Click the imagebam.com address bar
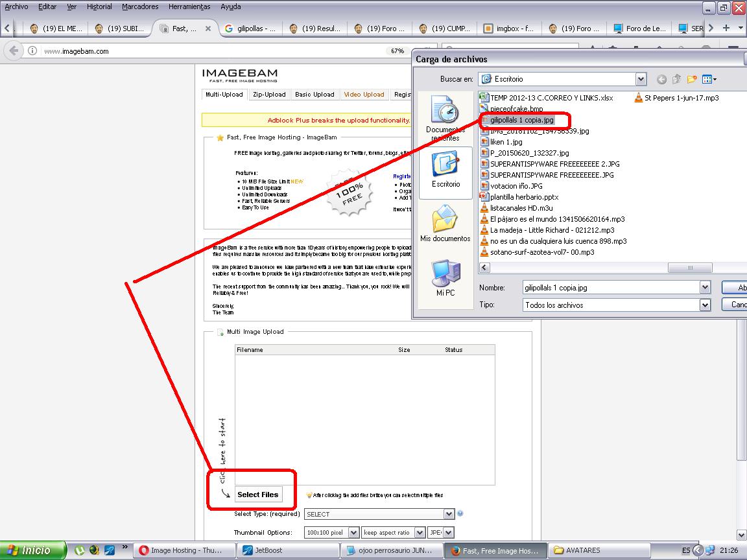This screenshot has height=560, width=747. pyautogui.click(x=215, y=51)
